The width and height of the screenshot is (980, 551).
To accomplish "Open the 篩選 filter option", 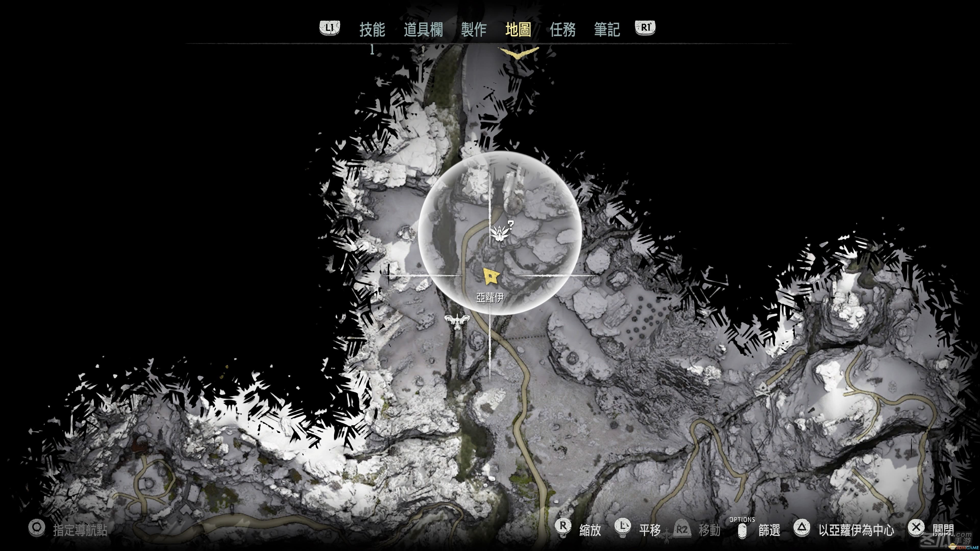I will 769,530.
